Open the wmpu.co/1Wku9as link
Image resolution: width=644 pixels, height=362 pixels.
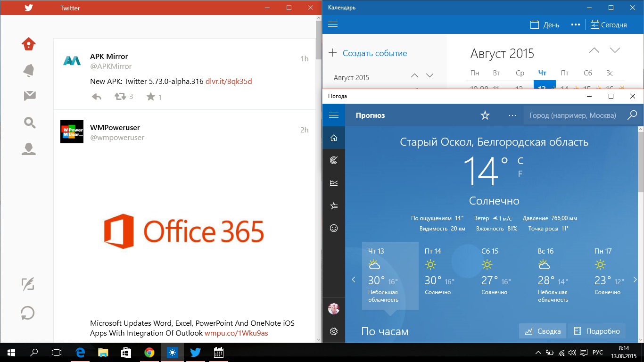(x=236, y=333)
